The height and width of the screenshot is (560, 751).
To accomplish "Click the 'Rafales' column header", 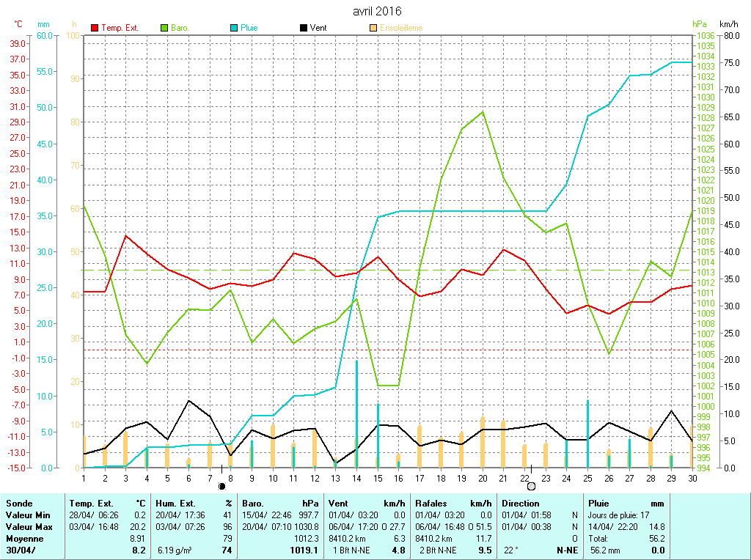I will tap(431, 504).
